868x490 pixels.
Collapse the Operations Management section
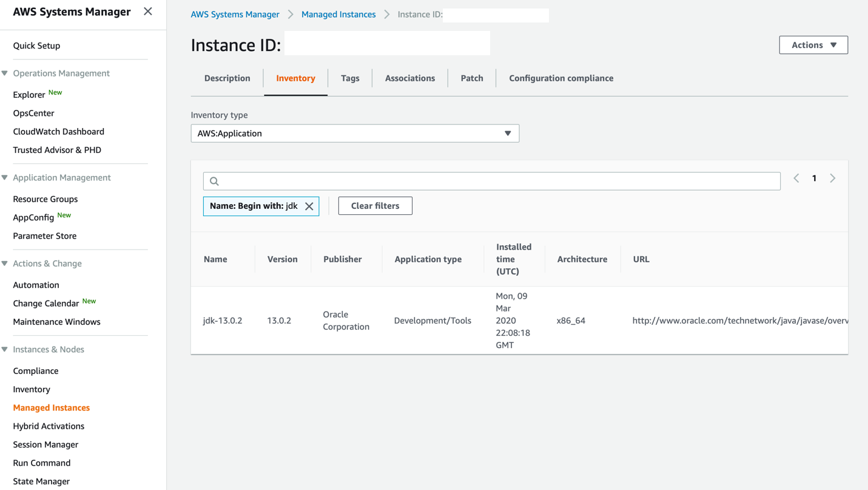pos(5,73)
